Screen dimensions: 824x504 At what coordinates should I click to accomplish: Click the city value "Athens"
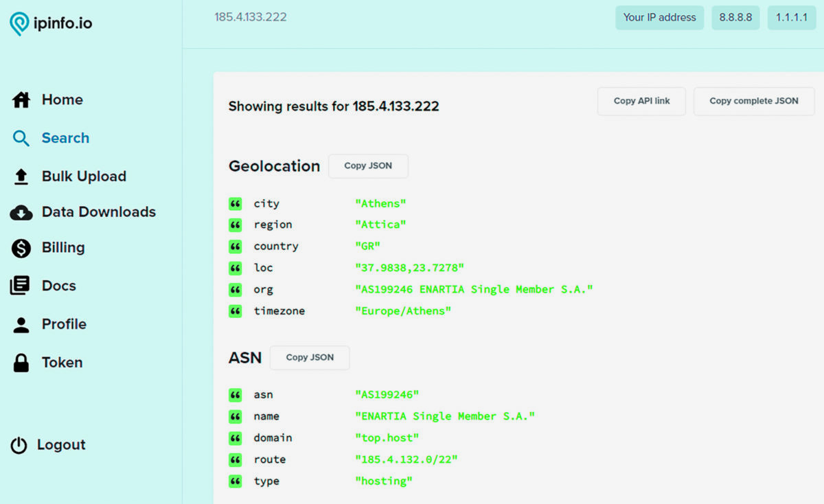click(381, 204)
